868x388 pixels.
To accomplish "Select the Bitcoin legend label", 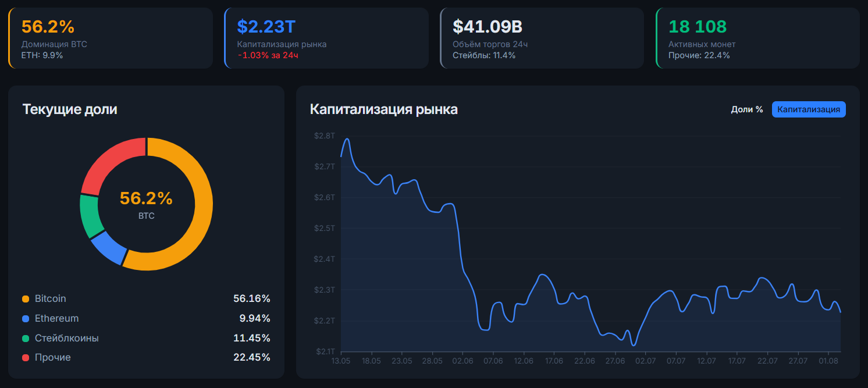I will (x=50, y=298).
